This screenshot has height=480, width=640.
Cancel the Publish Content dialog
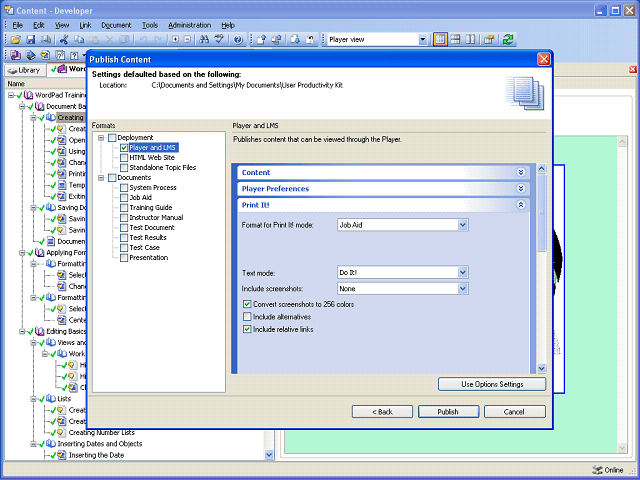click(514, 412)
